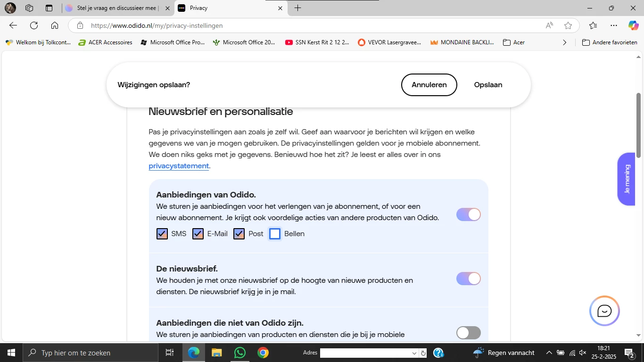Open 'MONDAINE BACKLI...' bookmark

462,42
